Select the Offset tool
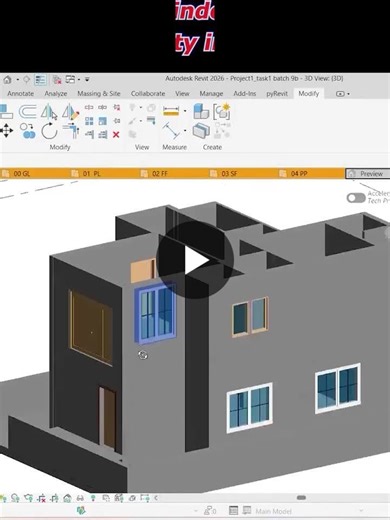The image size is (390, 520). pos(27,112)
